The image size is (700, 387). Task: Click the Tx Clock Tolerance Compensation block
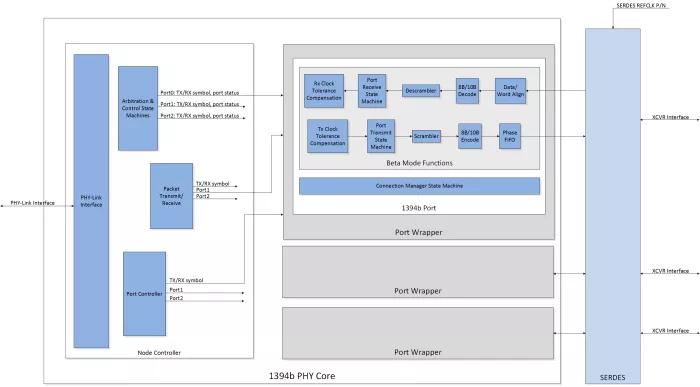point(328,136)
